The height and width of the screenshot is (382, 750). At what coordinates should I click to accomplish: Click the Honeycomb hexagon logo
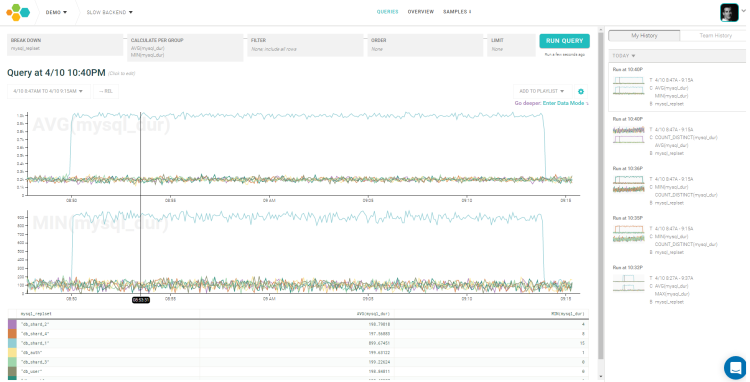point(18,12)
